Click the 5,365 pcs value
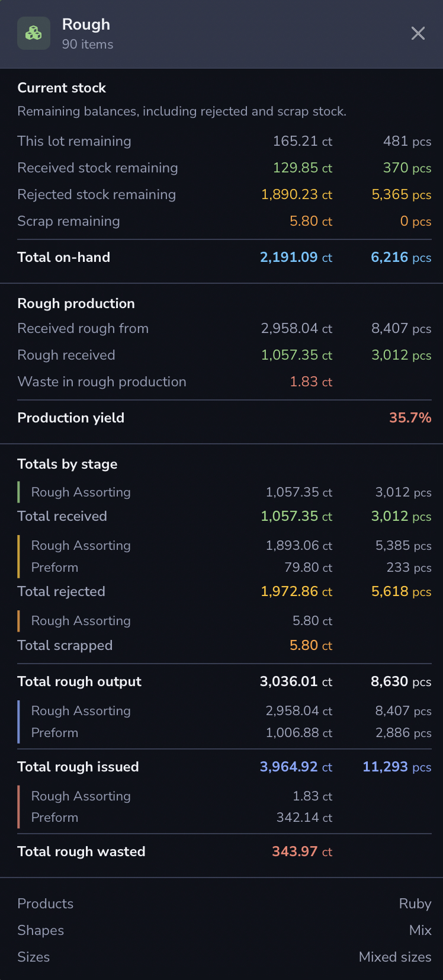This screenshot has width=443, height=980. coord(402,194)
